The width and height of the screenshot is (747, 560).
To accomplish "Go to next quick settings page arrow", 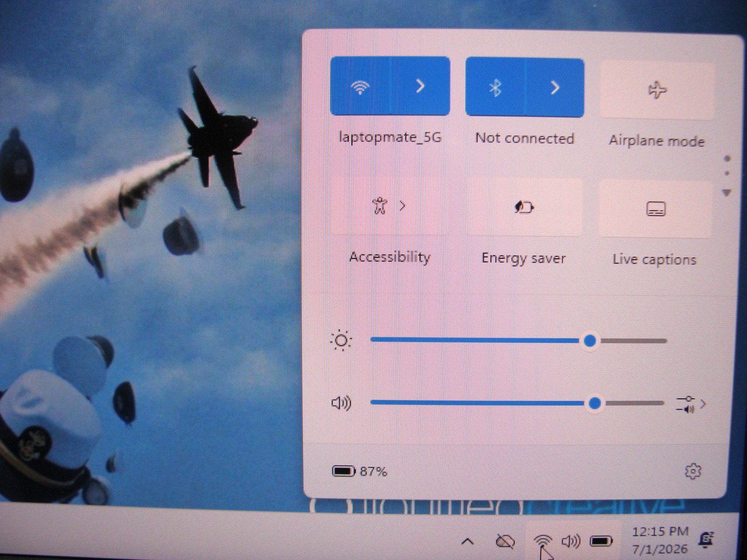I will pyautogui.click(x=726, y=193).
